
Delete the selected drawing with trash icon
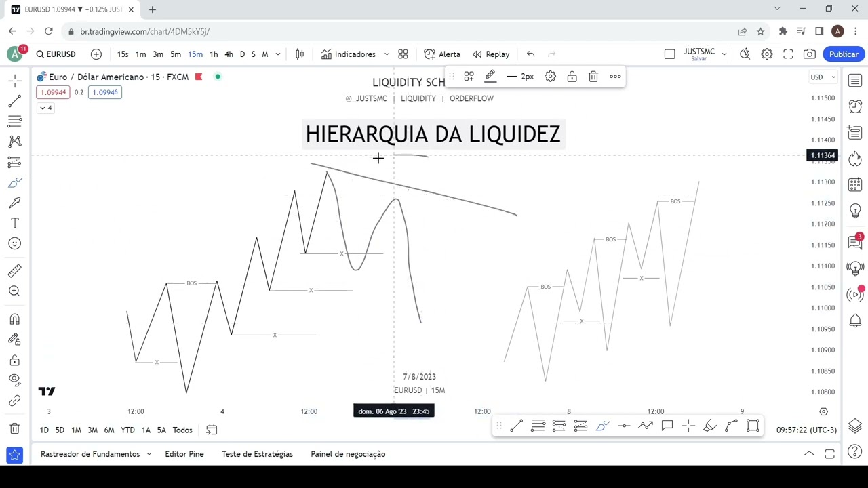coord(593,77)
